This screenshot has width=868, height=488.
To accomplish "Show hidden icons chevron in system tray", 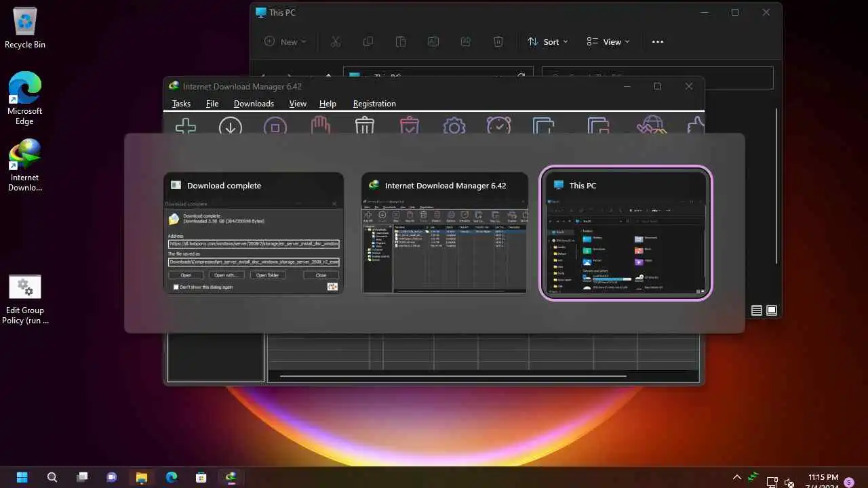I will click(x=737, y=477).
